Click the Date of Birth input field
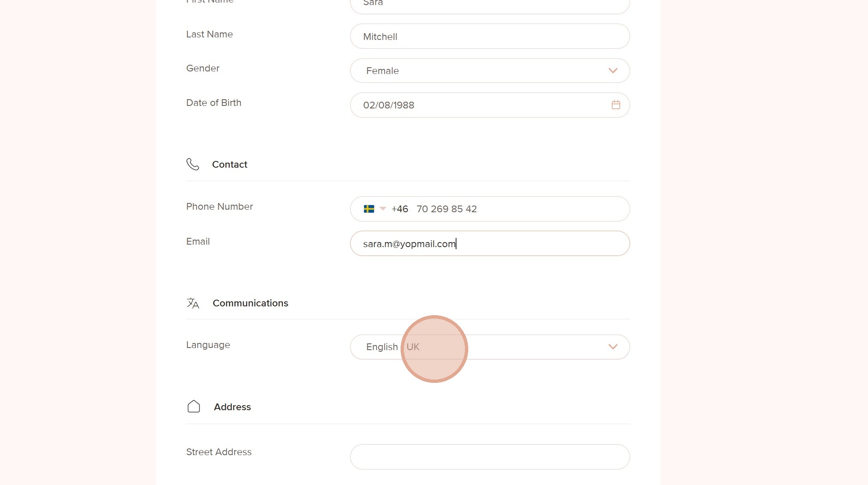868x485 pixels. coord(479,105)
